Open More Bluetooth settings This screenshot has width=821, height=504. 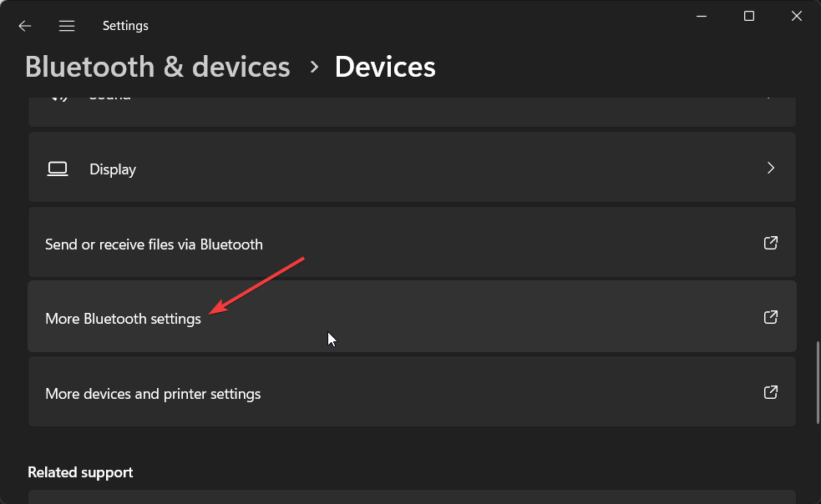click(x=412, y=316)
